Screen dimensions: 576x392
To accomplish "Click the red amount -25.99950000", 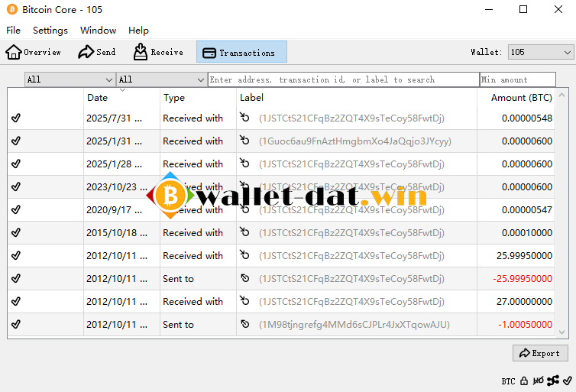I will [x=523, y=278].
